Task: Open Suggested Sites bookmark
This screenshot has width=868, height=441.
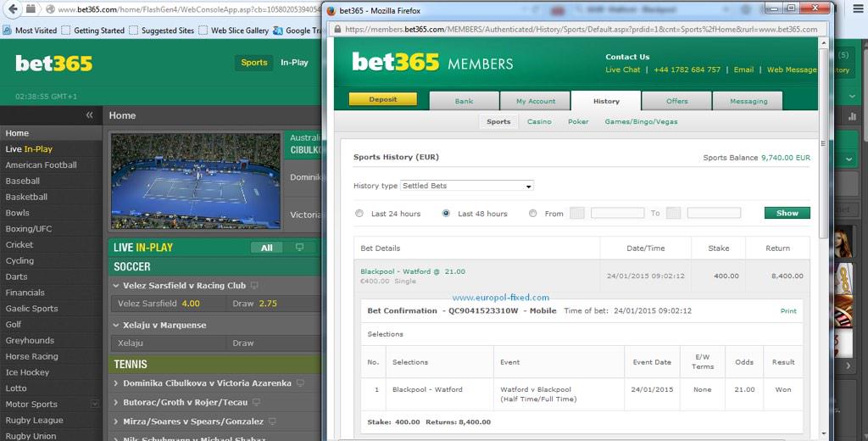Action: [x=162, y=31]
